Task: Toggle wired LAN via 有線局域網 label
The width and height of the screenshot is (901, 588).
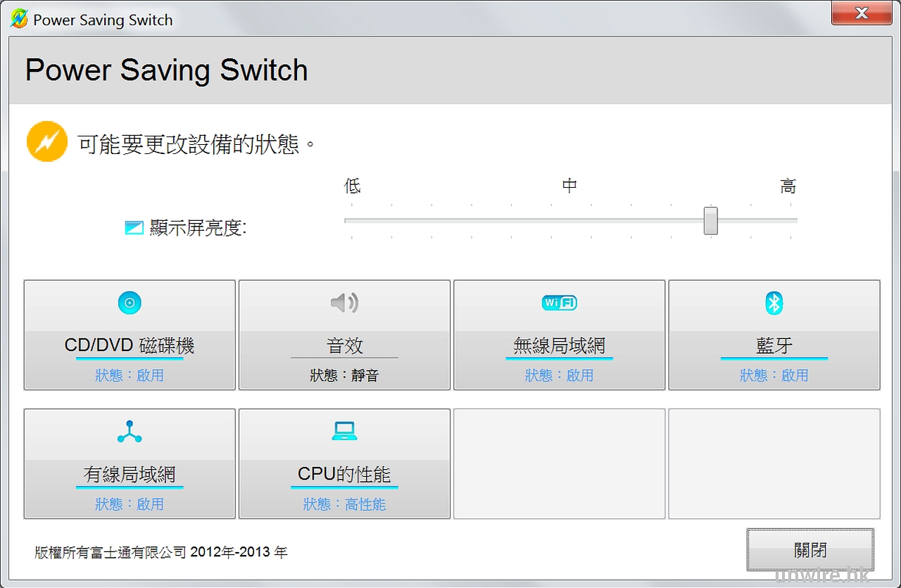Action: (x=130, y=475)
